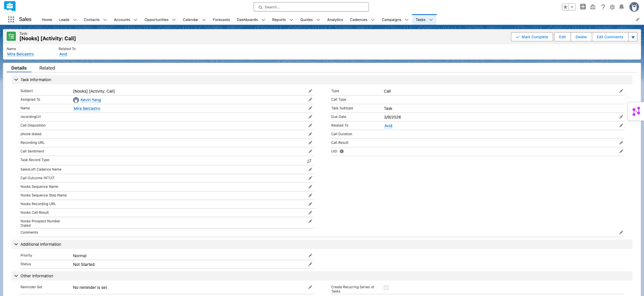The image size is (644, 296).
Task: Open the Tasks tab dropdown chevron
Action: 431,20
